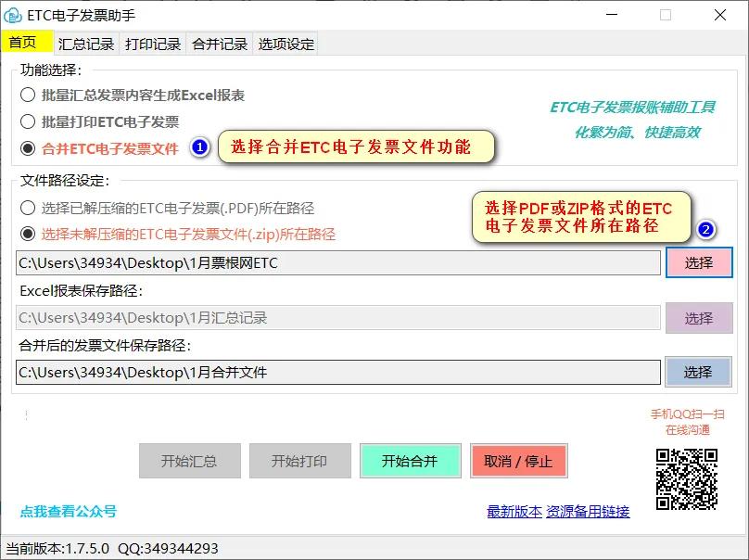Click the purple 选择 button for Excel path
Screen dimensions: 749x560
(x=699, y=318)
